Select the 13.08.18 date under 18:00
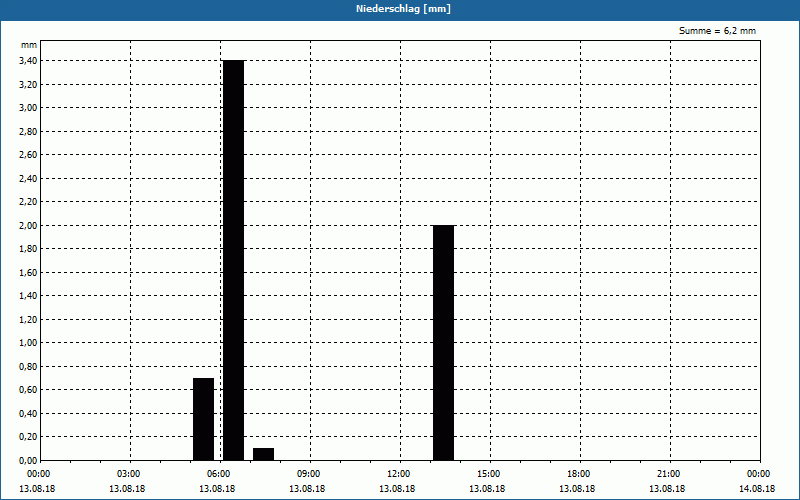This screenshot has height=500, width=800. point(577,489)
